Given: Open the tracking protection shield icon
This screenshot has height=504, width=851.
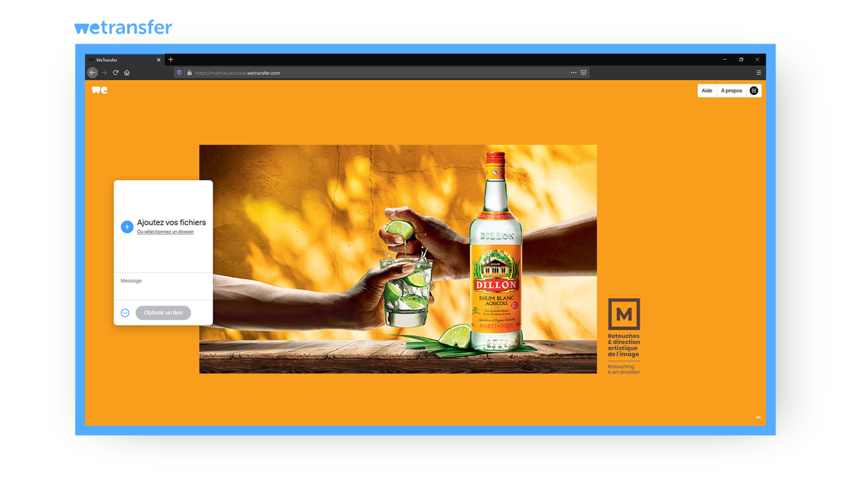Looking at the screenshot, I should (x=179, y=73).
